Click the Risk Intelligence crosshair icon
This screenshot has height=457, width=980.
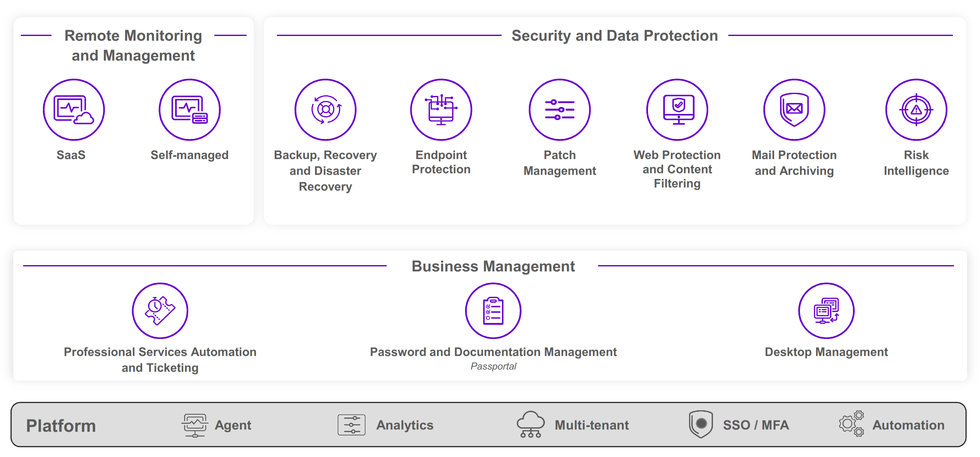[x=916, y=110]
